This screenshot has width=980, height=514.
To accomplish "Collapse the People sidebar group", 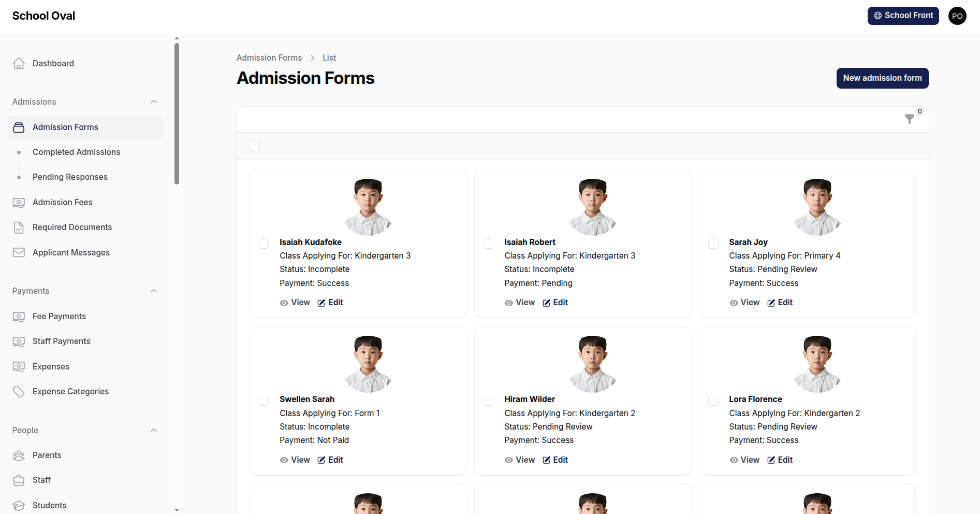I will 154,430.
